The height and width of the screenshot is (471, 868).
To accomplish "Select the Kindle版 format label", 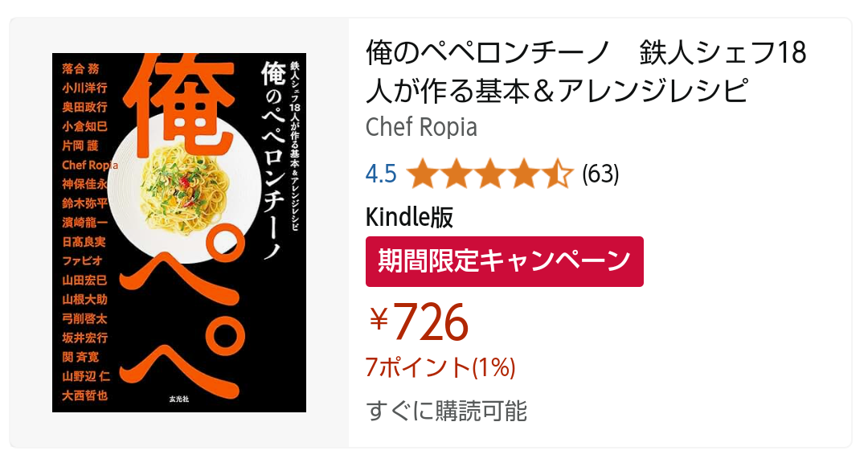I will click(409, 217).
